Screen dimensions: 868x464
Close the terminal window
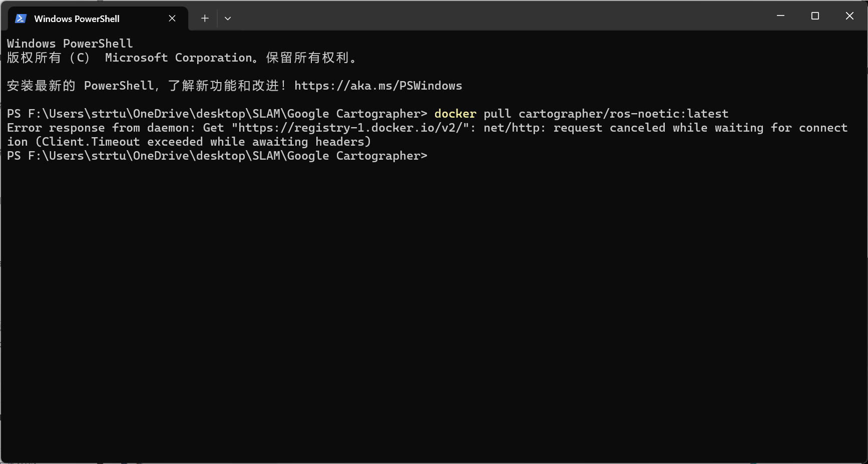(849, 16)
